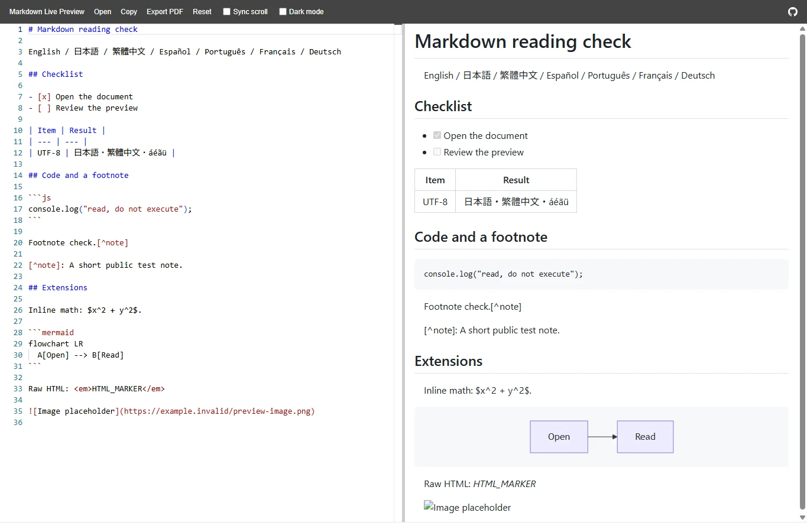Click the Markdown Live Preview title
The height and width of the screenshot is (532, 807).
tap(47, 11)
